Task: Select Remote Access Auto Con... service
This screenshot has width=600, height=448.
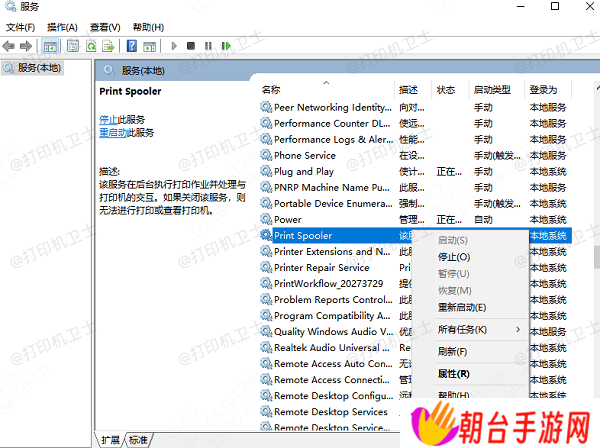Action: pos(333,363)
